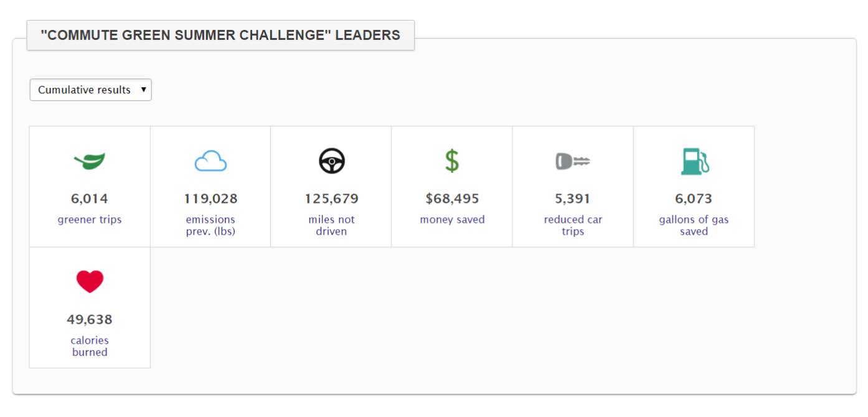This screenshot has width=868, height=417.
Task: Click the money saved label
Action: (x=452, y=220)
